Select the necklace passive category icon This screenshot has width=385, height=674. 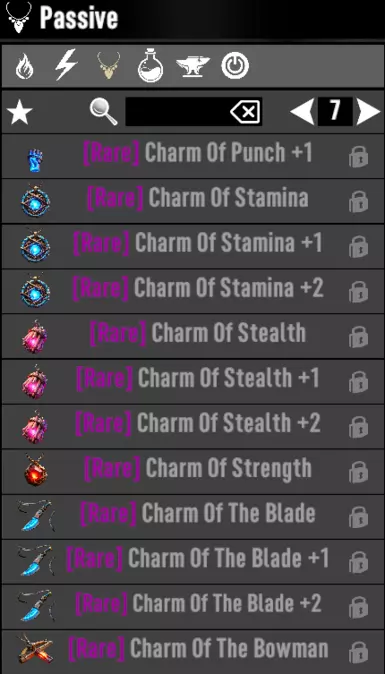[108, 66]
